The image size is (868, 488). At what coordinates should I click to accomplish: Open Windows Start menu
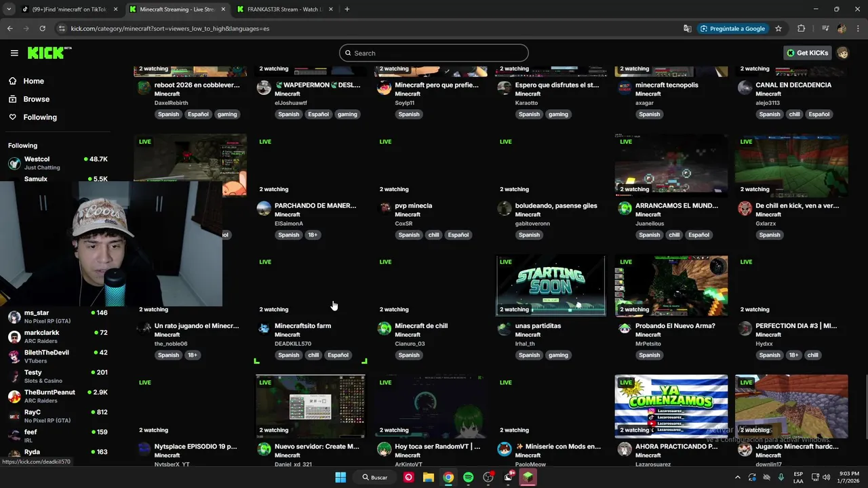(340, 477)
